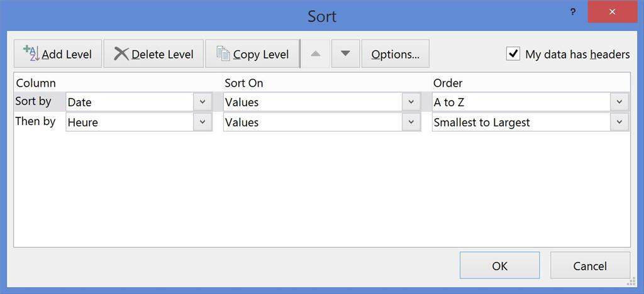Click the Date column field
Screen dimensions: 644x294
click(130, 102)
